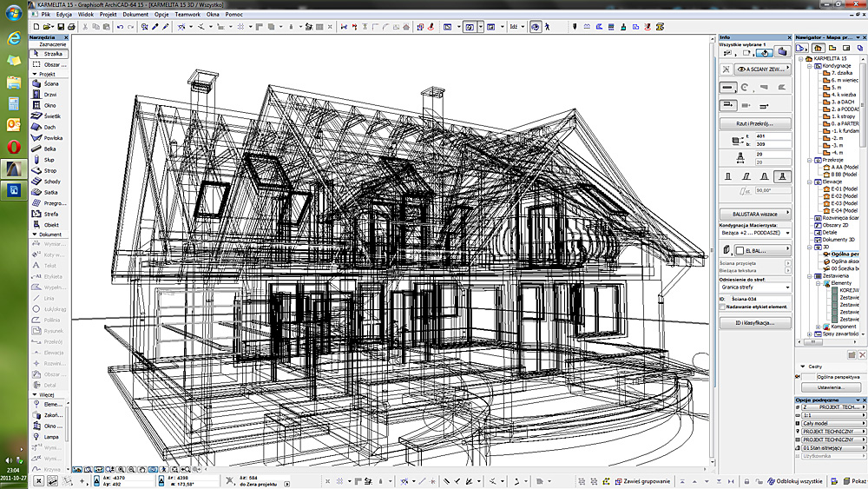Click the Save diskette toolbar icon
This screenshot has width=868, height=489.
61,27
